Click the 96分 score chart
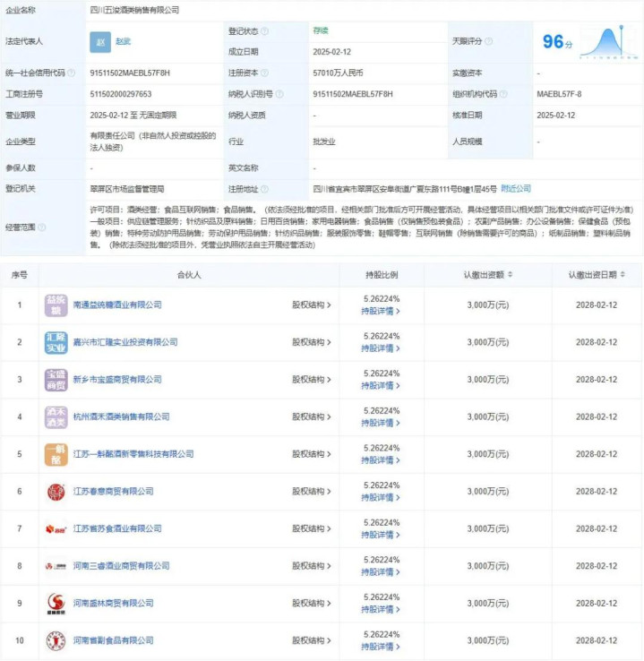 (608, 42)
